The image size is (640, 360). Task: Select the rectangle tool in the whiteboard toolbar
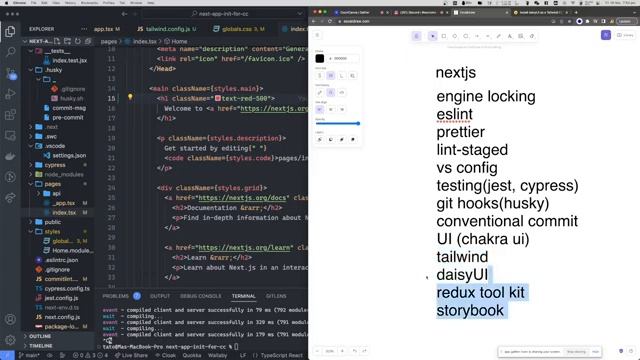click(x=444, y=36)
